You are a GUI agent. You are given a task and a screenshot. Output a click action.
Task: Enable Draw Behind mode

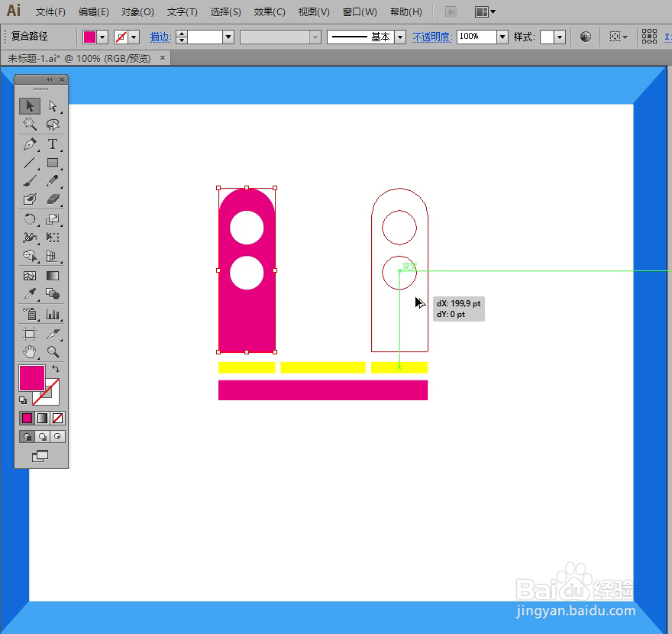point(43,437)
